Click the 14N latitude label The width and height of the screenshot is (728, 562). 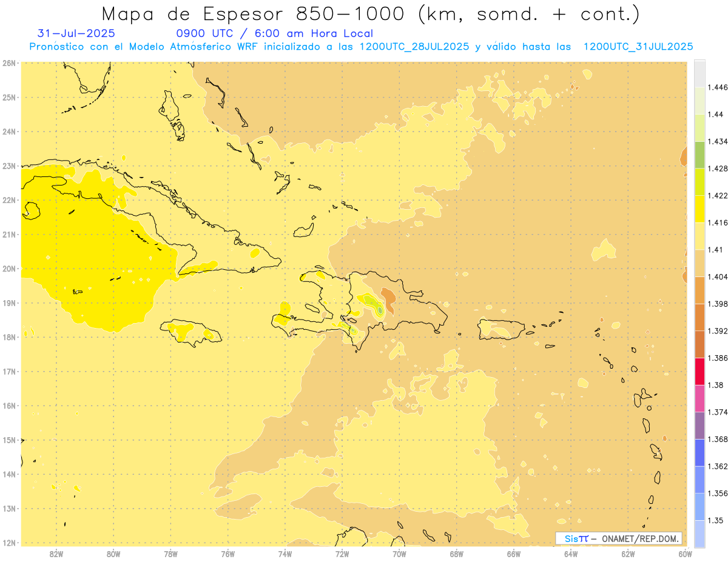point(8,474)
